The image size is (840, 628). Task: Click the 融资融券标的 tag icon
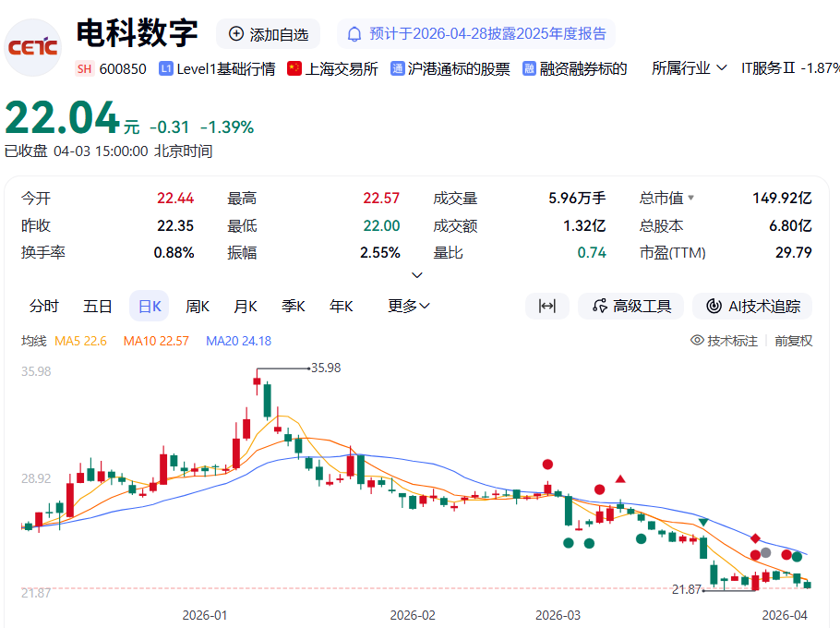pos(530,68)
